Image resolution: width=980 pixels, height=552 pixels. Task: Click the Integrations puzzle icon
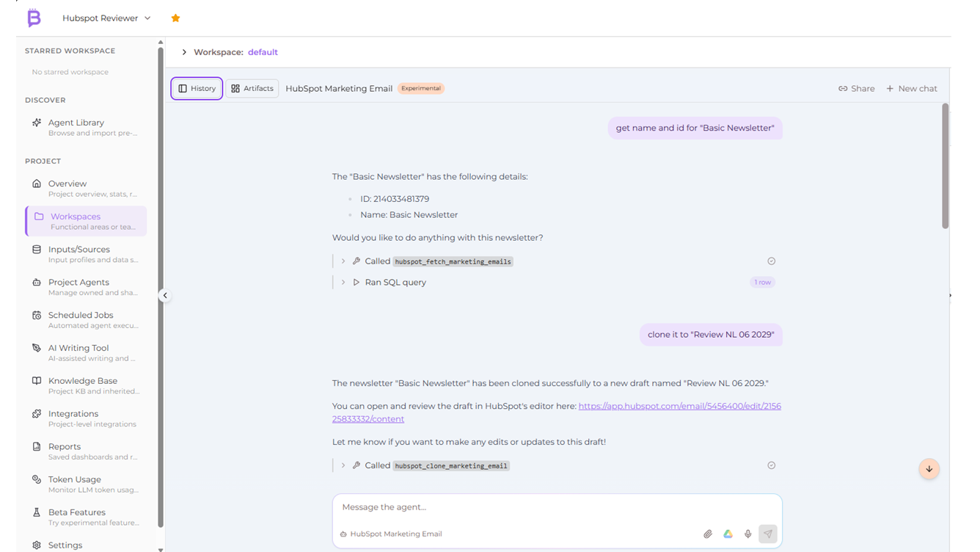pyautogui.click(x=37, y=414)
